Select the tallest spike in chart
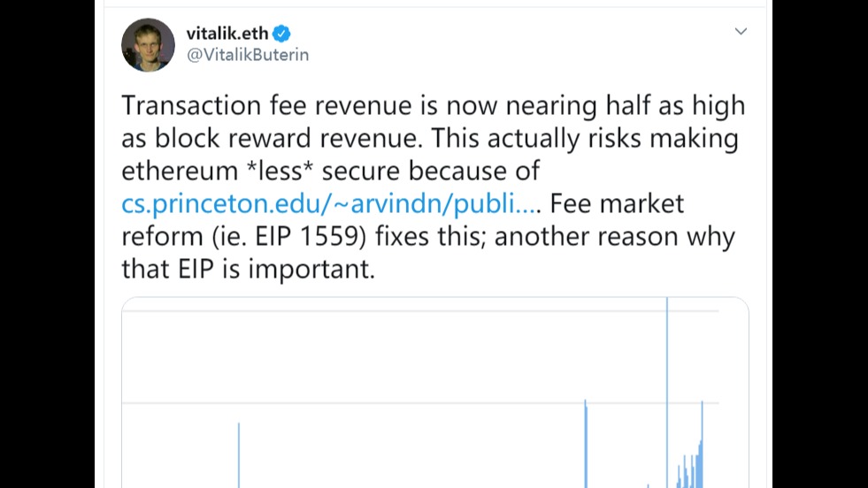Image resolution: width=868 pixels, height=488 pixels. point(667,393)
